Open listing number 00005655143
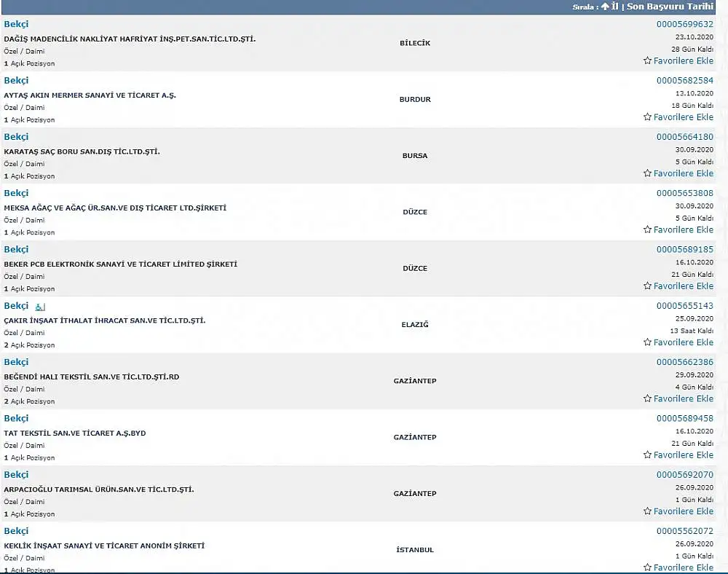The height and width of the screenshot is (574, 728). [x=685, y=306]
